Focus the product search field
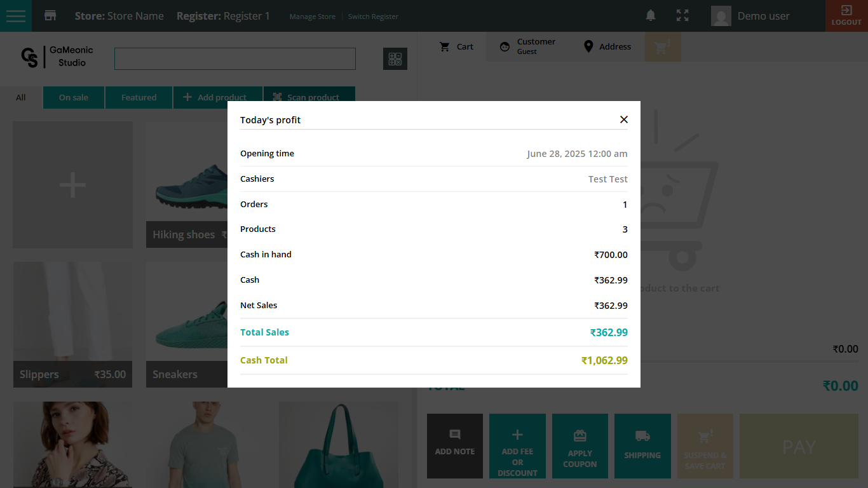 [x=234, y=58]
